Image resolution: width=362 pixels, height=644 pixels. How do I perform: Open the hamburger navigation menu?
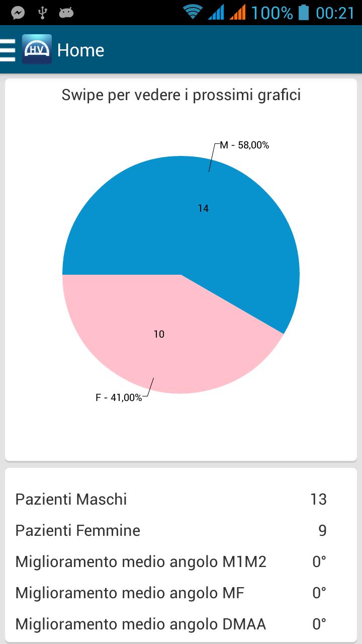[x=8, y=50]
